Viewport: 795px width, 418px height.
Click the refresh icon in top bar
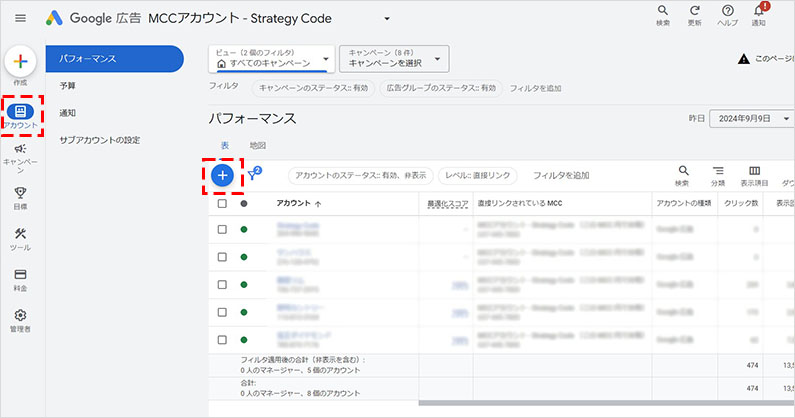pyautogui.click(x=695, y=13)
